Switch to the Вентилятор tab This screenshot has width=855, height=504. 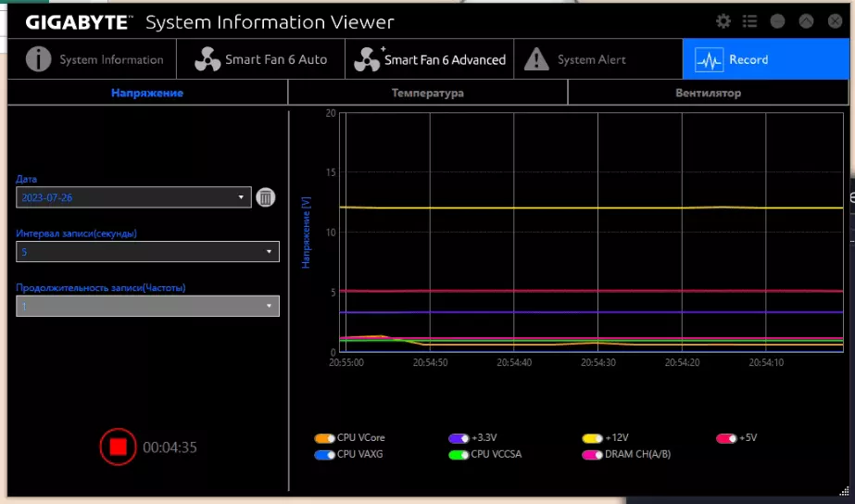click(708, 93)
